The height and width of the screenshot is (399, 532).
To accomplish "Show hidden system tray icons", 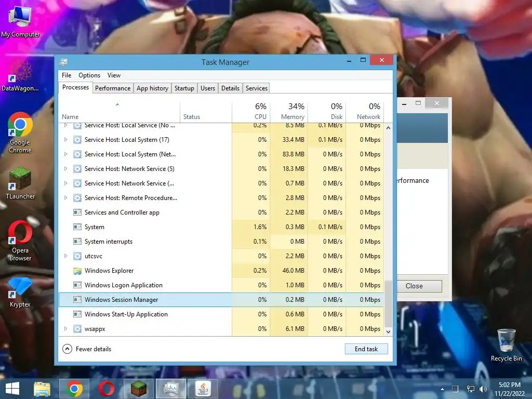I will point(442,389).
